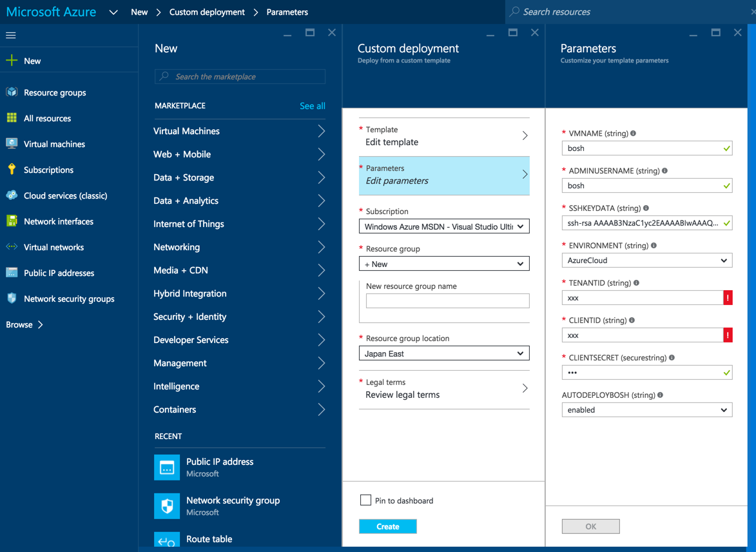The image size is (756, 552).
Task: Click the Cloud services (classic) icon
Action: coord(12,195)
